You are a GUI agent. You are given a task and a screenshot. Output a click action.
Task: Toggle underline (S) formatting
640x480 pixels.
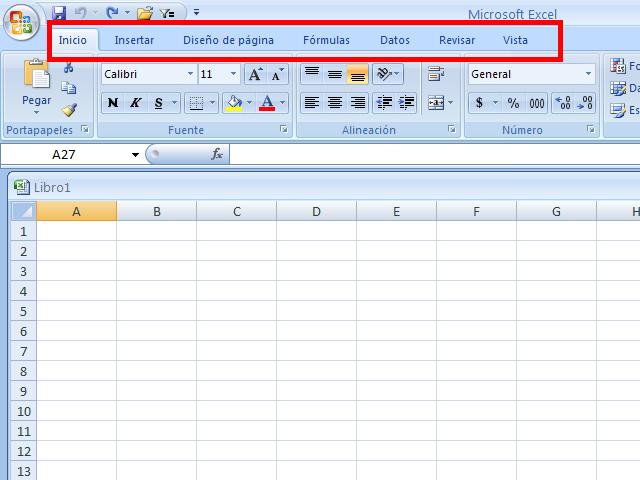158,103
